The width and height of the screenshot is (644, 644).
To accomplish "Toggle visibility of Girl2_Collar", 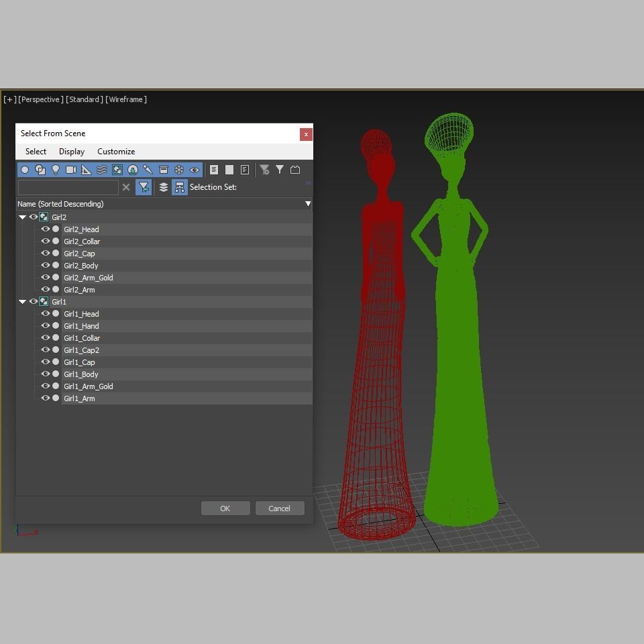I will [45, 241].
